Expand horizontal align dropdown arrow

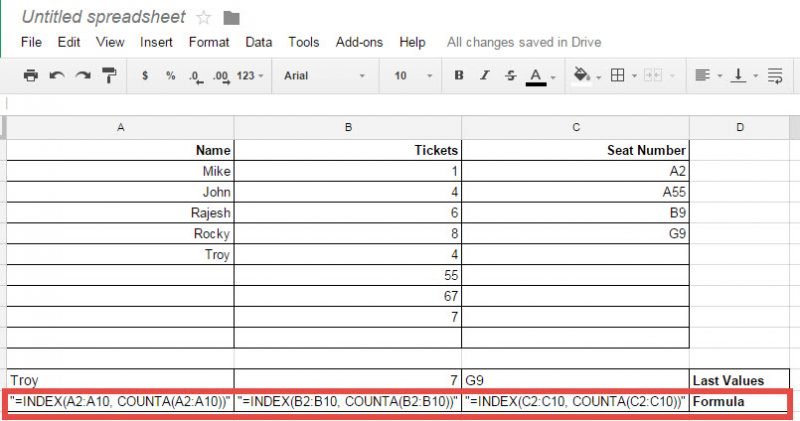point(720,76)
